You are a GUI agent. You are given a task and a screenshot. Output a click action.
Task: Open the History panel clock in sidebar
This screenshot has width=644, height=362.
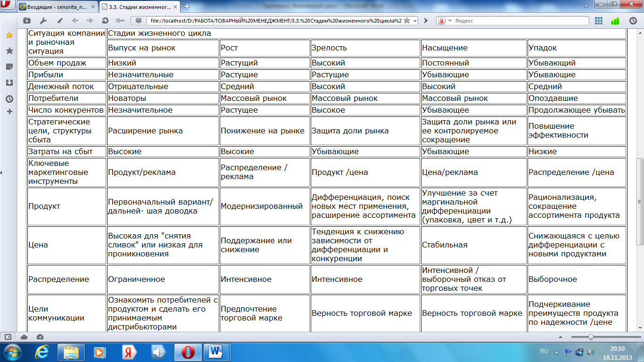9,99
